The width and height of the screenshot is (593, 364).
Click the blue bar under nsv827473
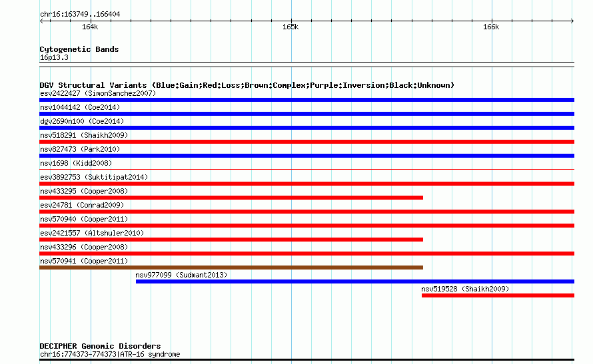click(x=306, y=156)
